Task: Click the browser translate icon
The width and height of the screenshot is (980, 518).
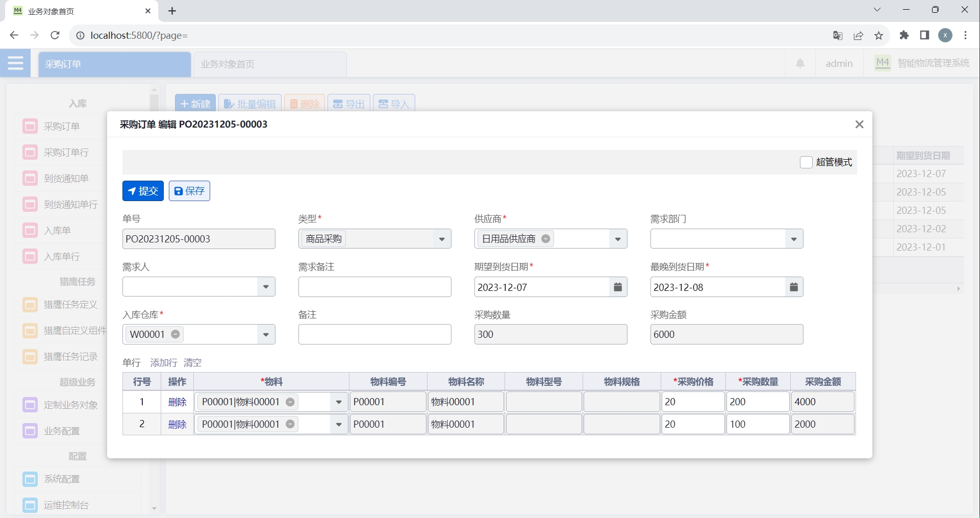Action: 838,35
